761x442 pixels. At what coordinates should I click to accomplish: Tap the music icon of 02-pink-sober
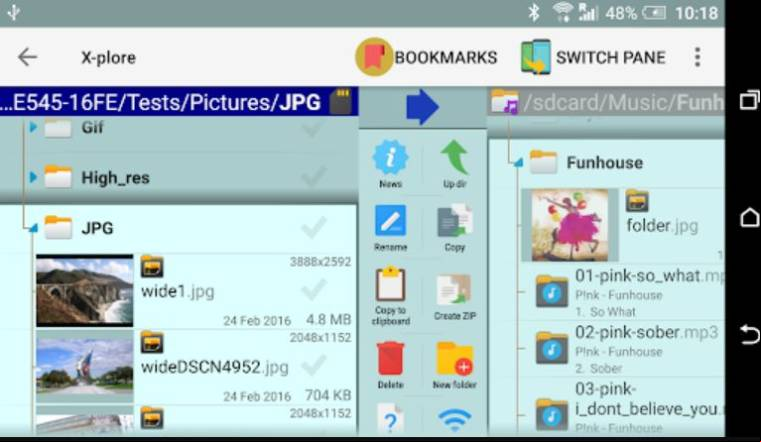tap(551, 348)
